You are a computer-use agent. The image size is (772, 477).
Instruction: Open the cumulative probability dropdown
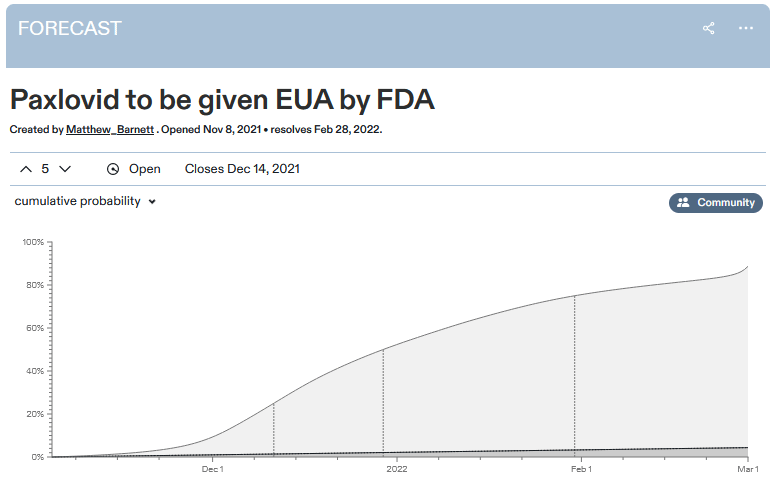tap(85, 201)
